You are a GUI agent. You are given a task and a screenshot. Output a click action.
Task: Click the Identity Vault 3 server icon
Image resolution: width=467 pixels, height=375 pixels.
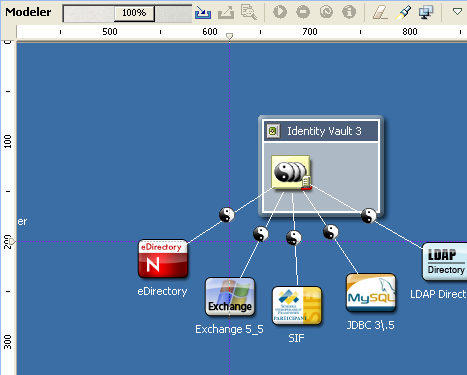tap(273, 131)
